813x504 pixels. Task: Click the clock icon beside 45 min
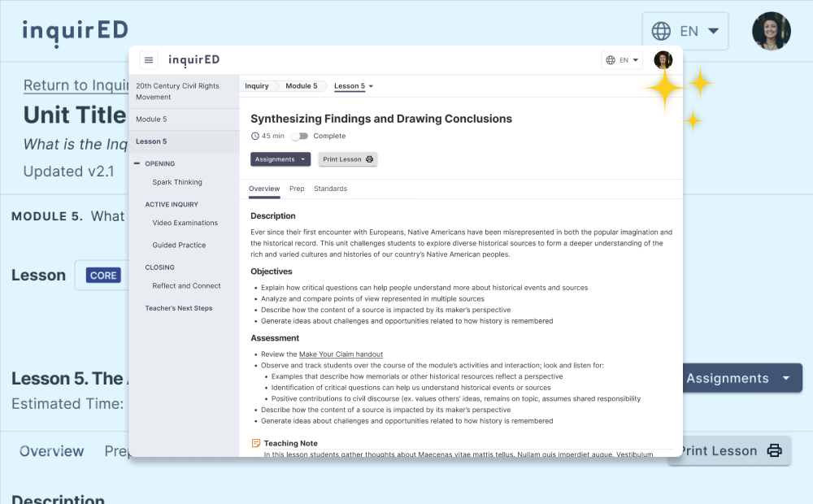[255, 137]
